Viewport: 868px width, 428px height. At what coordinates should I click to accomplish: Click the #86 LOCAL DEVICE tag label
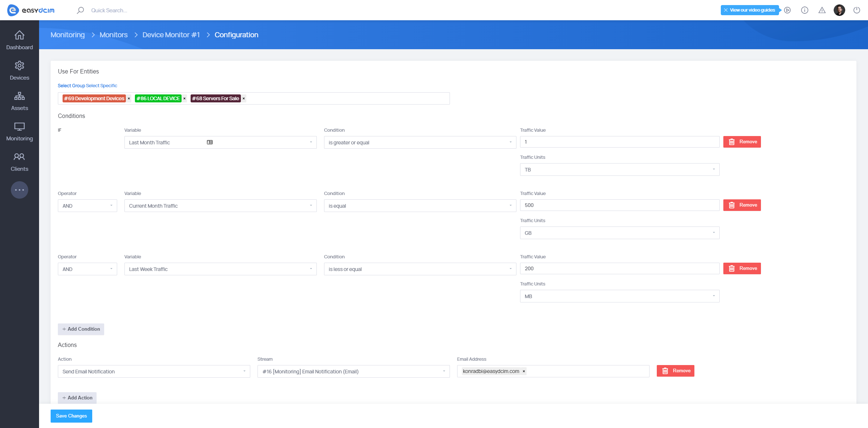click(x=158, y=98)
